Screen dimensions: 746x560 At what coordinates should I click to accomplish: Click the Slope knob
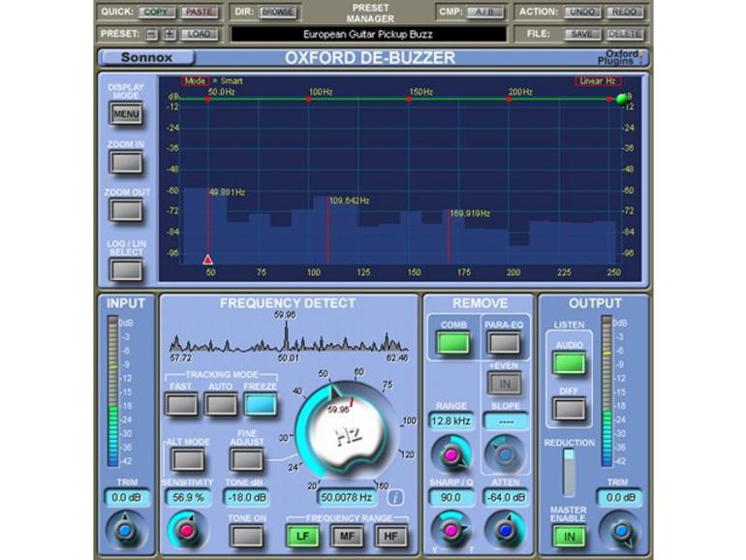click(506, 454)
